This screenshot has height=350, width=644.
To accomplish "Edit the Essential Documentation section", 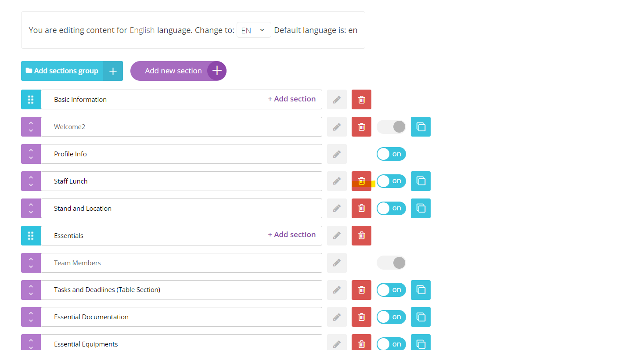I will (337, 317).
